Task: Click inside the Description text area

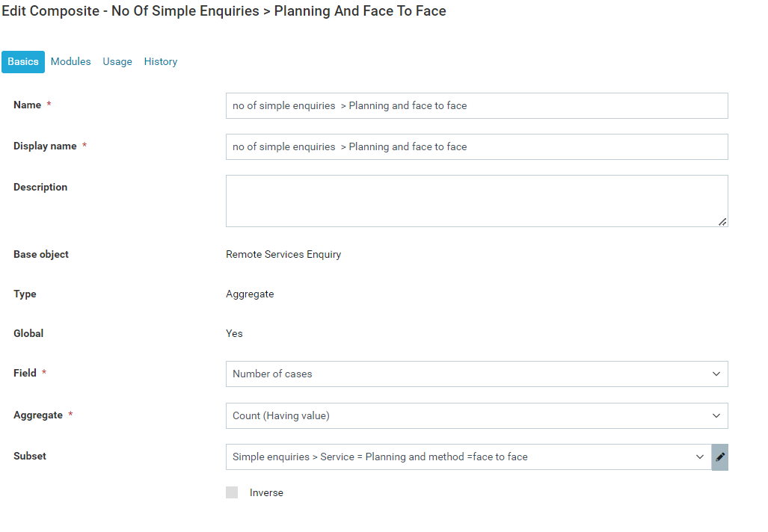Action: [x=476, y=200]
